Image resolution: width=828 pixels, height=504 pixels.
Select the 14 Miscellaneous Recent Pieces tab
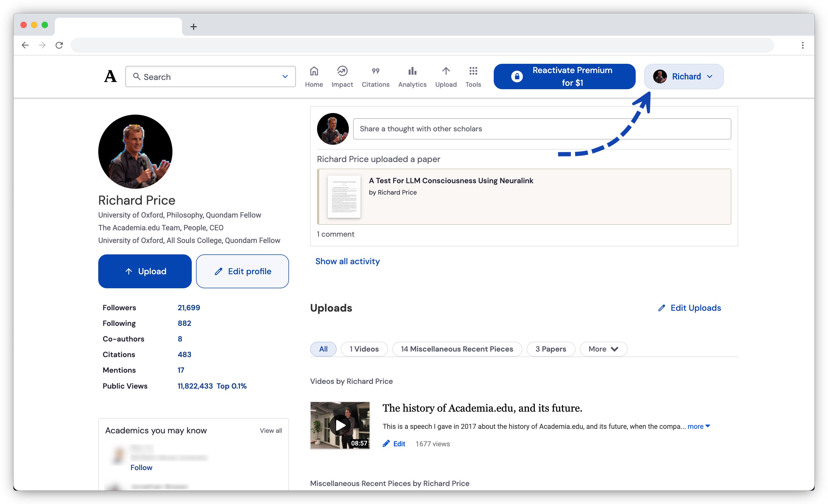457,349
